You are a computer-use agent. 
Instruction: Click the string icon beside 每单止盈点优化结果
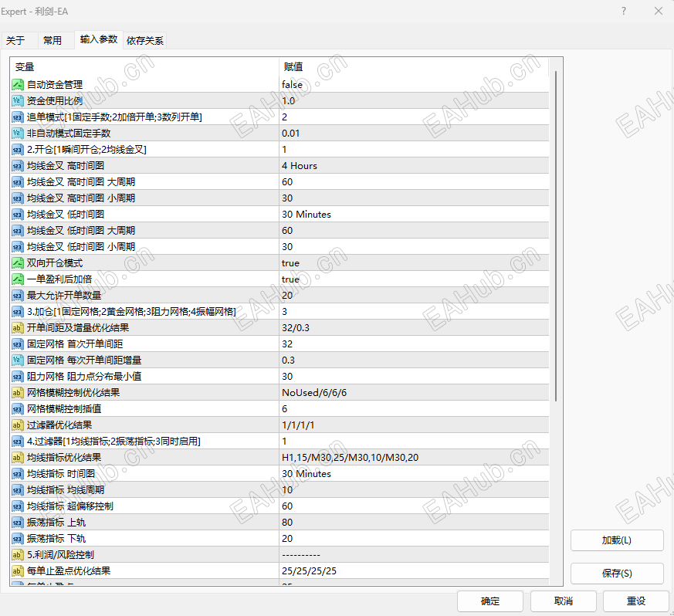17,571
